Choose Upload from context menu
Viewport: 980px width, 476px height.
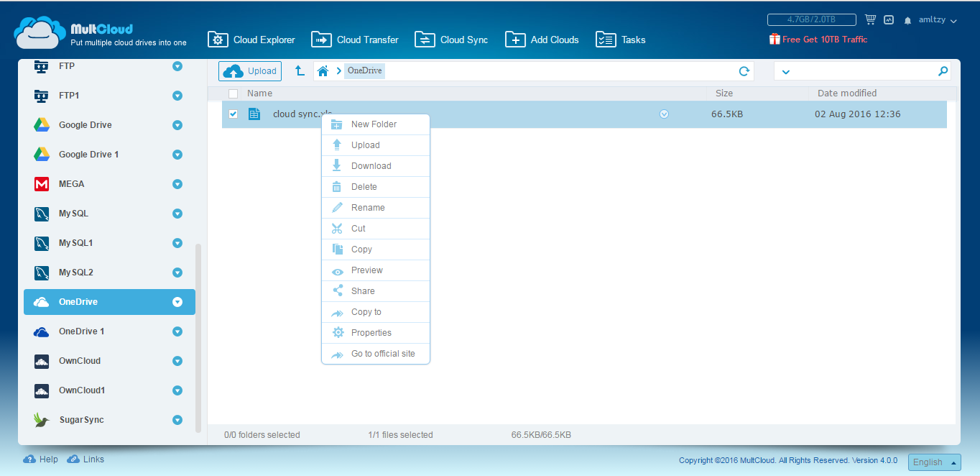pyautogui.click(x=376, y=145)
